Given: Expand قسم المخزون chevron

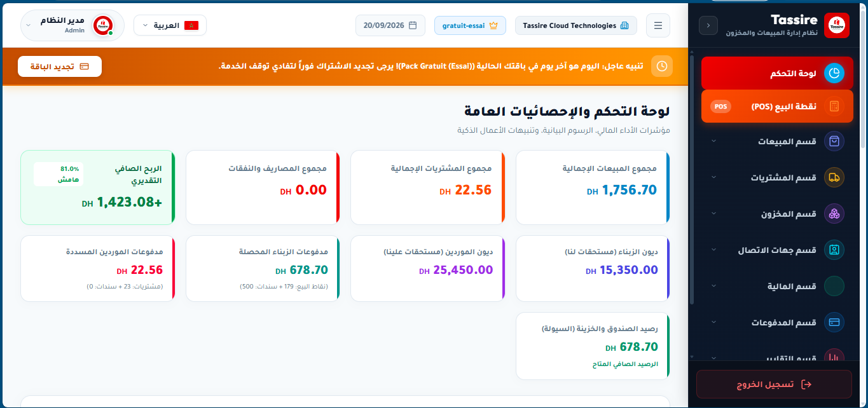Looking at the screenshot, I should (713, 214).
